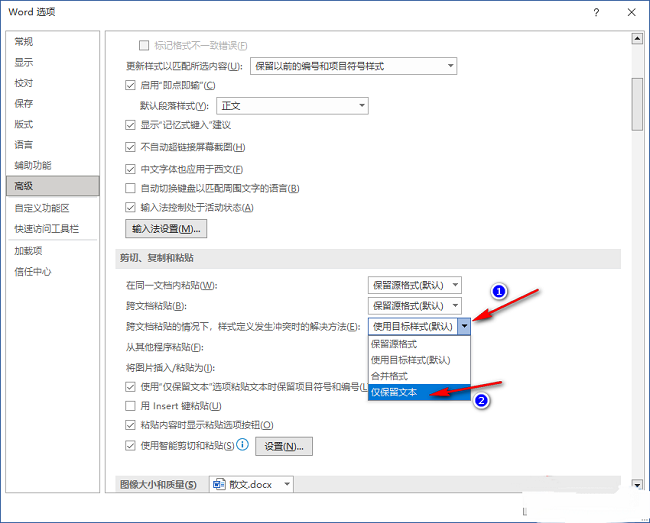This screenshot has height=523, width=650.
Task: Select 使用目标样式(默认) from the dropdown list
Action: 419,360
